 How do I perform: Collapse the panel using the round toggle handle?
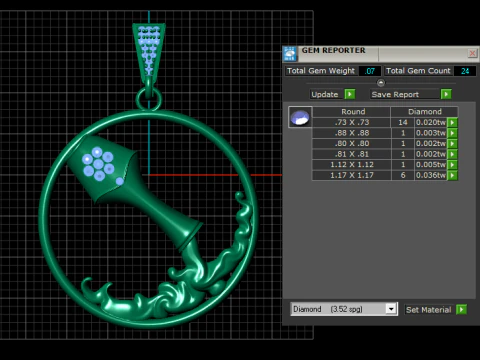pyautogui.click(x=381, y=83)
